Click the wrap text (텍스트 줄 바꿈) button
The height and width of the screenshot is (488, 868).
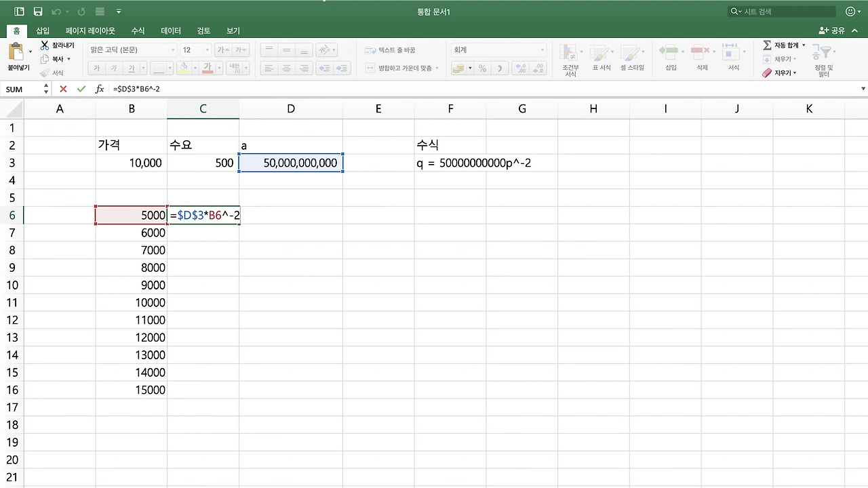pos(391,50)
